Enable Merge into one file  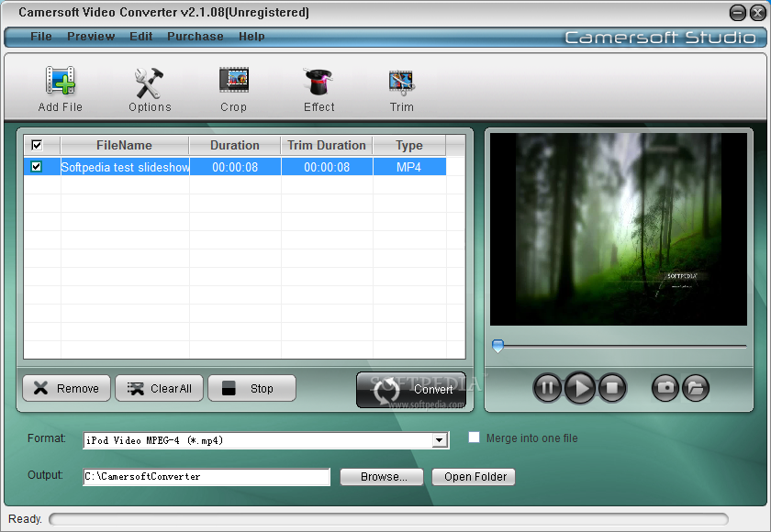(x=474, y=438)
